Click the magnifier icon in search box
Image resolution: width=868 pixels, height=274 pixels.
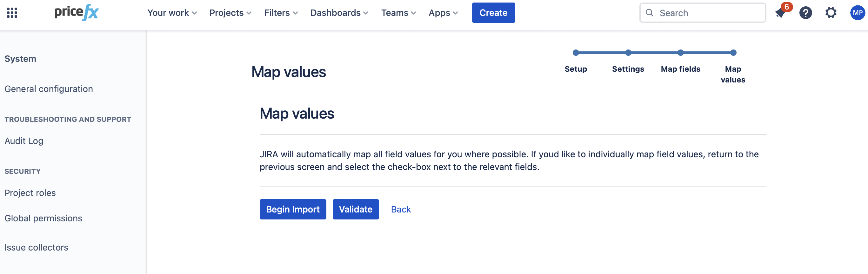649,13
